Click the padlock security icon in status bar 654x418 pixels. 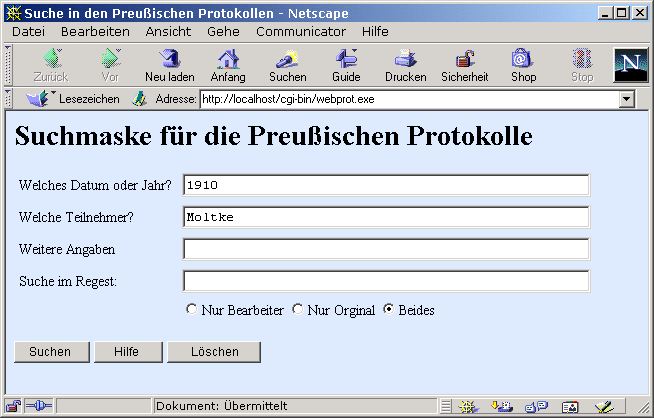pyautogui.click(x=13, y=405)
